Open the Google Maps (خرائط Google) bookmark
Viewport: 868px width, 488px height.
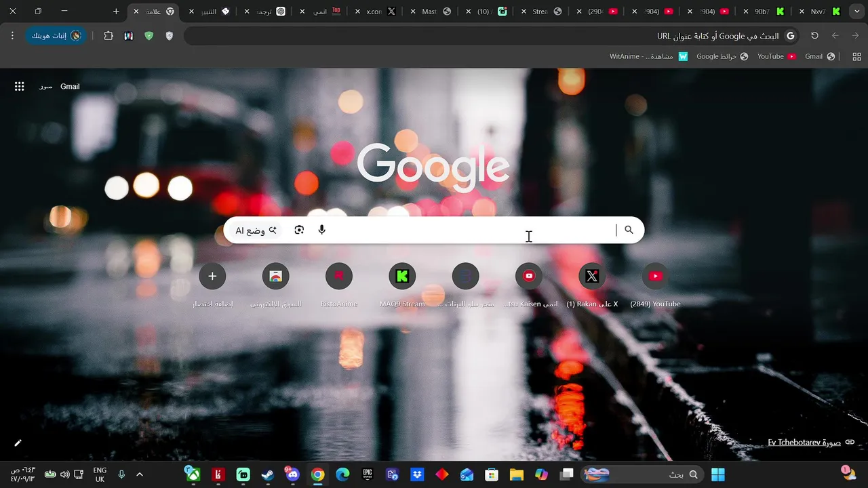722,56
